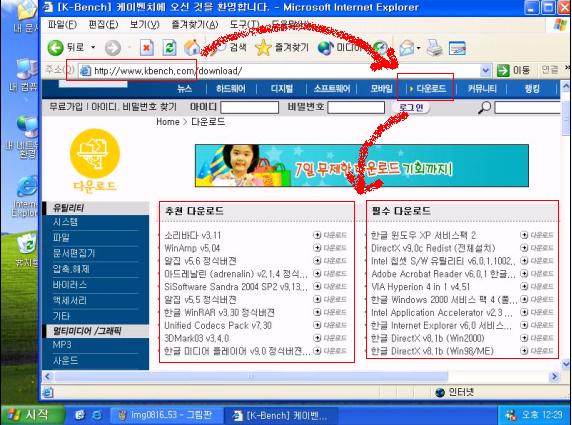
Task: Click the yellow 다운로드 circle logo
Action: pos(95,154)
